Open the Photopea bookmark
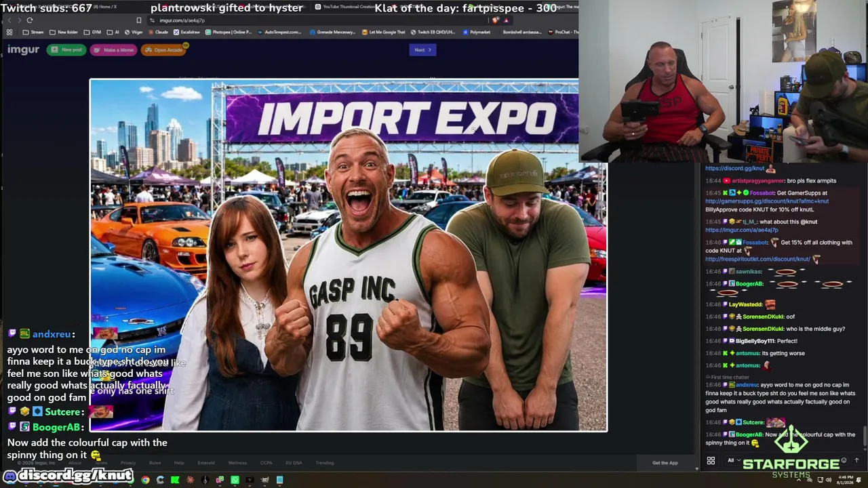The image size is (868, 488). [x=230, y=32]
